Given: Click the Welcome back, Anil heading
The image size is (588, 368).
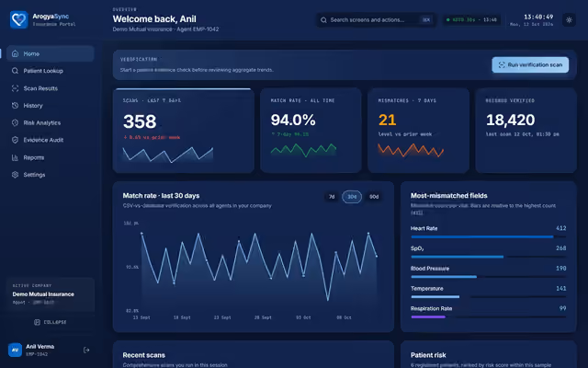Looking at the screenshot, I should pos(154,19).
